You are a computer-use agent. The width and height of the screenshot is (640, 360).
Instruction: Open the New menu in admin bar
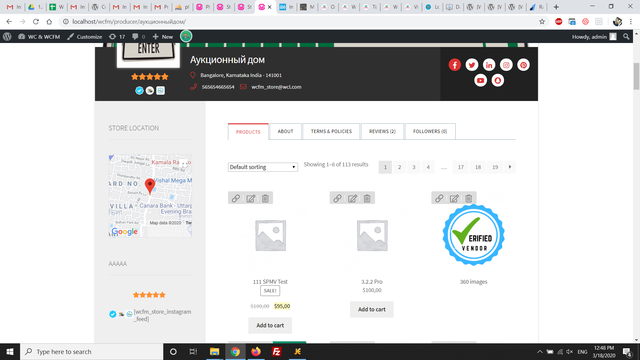[163, 37]
